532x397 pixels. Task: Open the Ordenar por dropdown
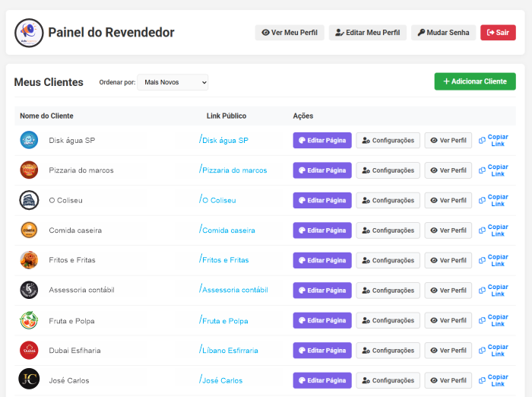(x=173, y=82)
